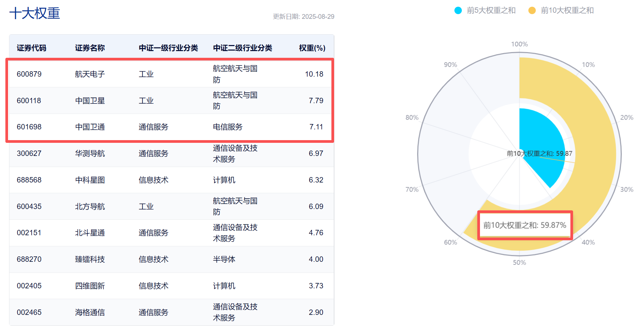
Task: Click weight value 6.32
Action: [316, 180]
